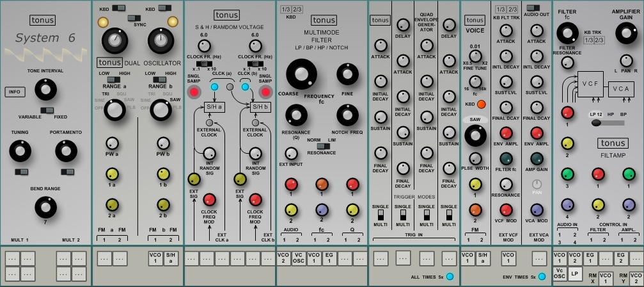Click the PW a knob
The width and height of the screenshot is (644, 287).
[112, 143]
